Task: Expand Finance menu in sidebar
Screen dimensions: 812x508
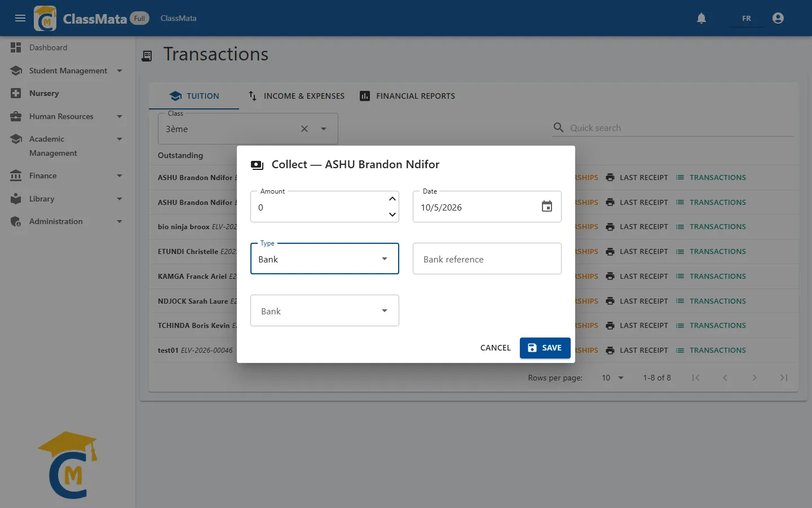Action: [68, 176]
